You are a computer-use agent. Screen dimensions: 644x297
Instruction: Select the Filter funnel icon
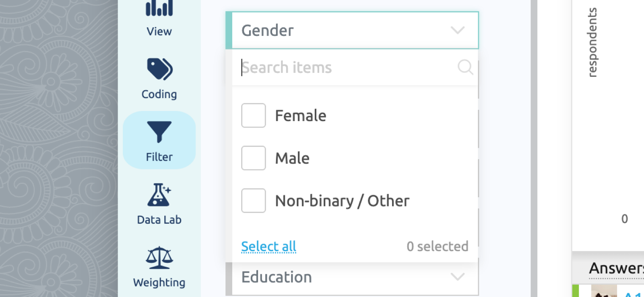159,132
